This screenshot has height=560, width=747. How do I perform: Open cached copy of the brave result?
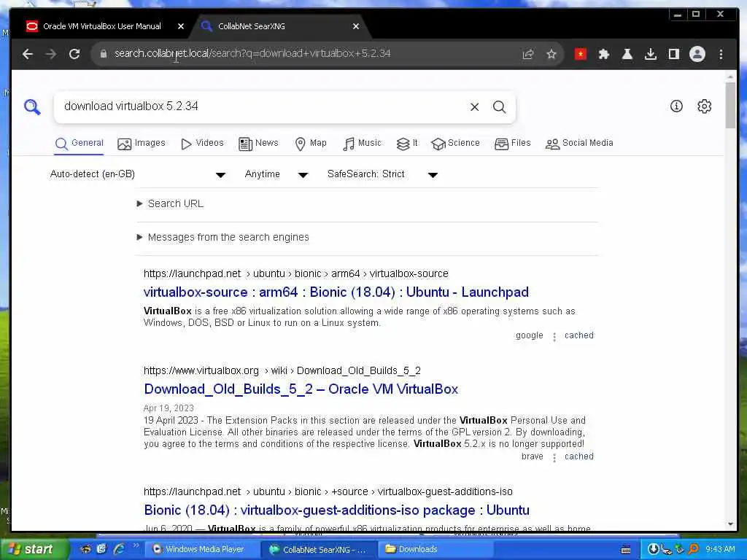[578, 456]
